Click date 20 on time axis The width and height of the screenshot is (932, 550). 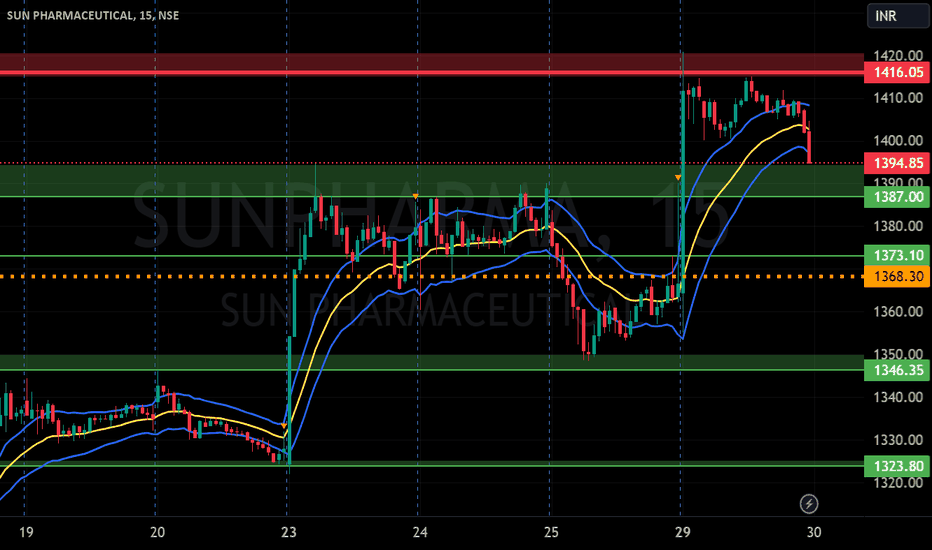pos(157,532)
